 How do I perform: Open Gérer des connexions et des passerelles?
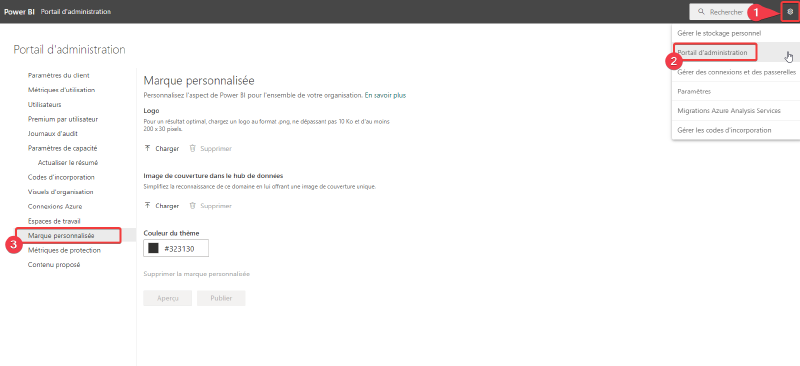736,72
